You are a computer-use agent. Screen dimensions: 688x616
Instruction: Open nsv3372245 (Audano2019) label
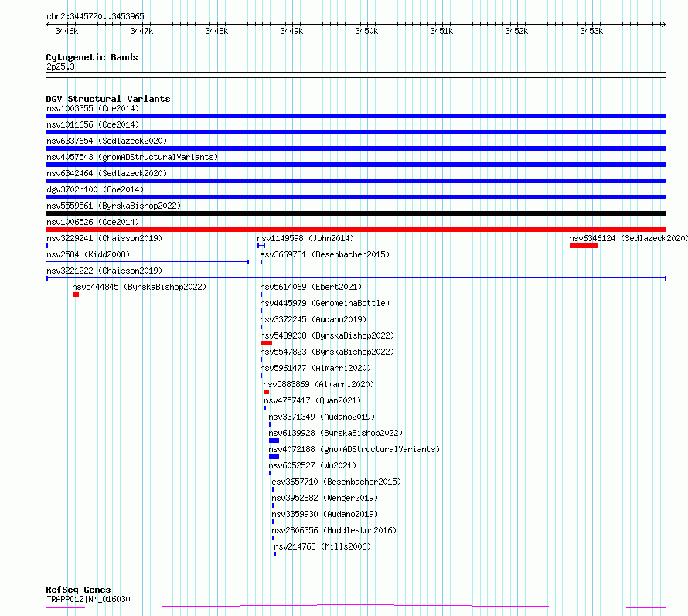[313, 319]
